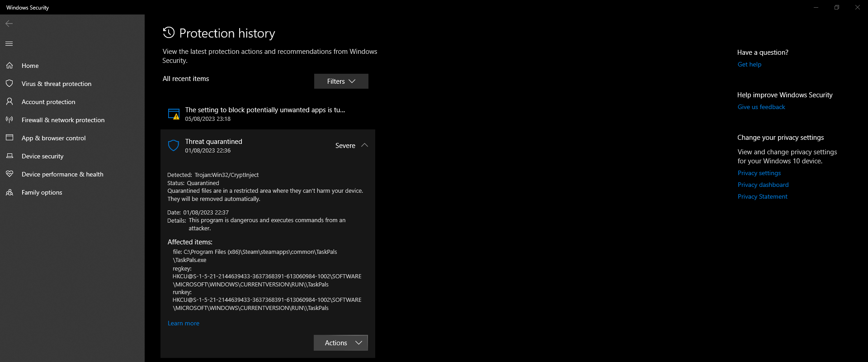The width and height of the screenshot is (868, 362).
Task: Click the Firewall & network antenna icon
Action: (x=9, y=120)
